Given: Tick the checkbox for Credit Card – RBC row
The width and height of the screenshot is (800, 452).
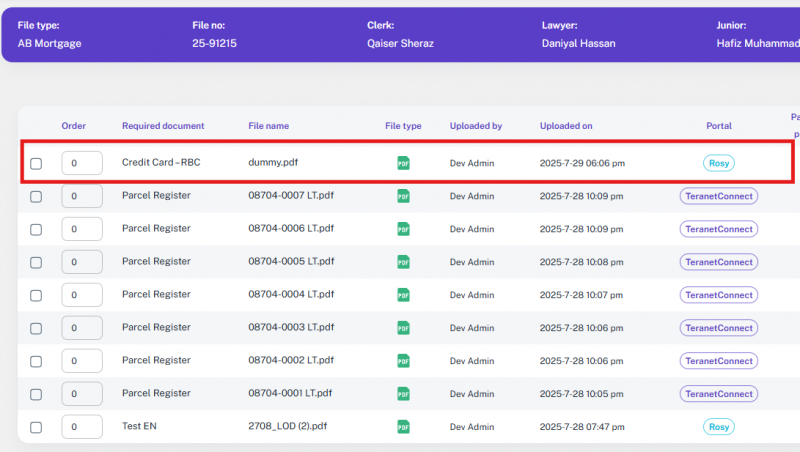Looking at the screenshot, I should [x=36, y=164].
